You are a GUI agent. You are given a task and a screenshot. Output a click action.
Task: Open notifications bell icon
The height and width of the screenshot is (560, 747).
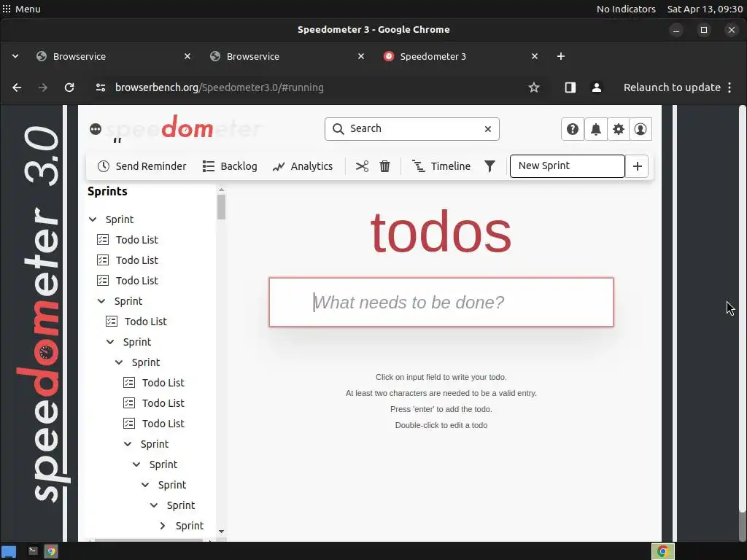595,129
